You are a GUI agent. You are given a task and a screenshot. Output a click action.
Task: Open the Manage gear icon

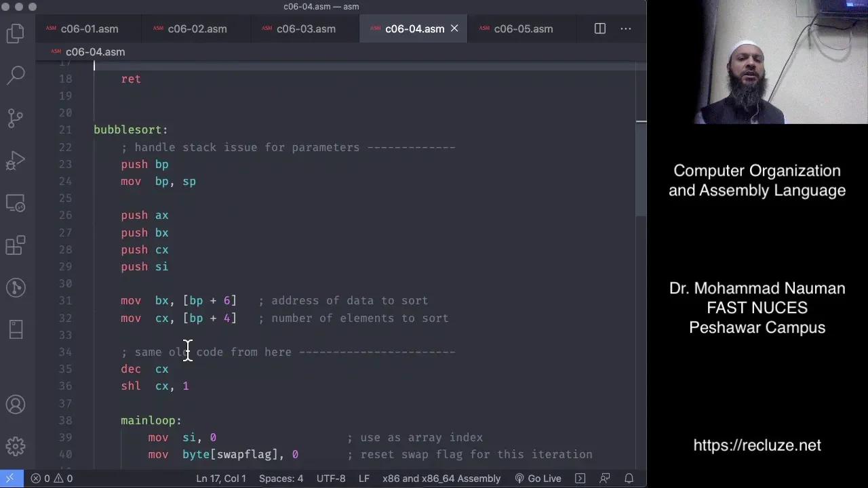[x=16, y=447]
